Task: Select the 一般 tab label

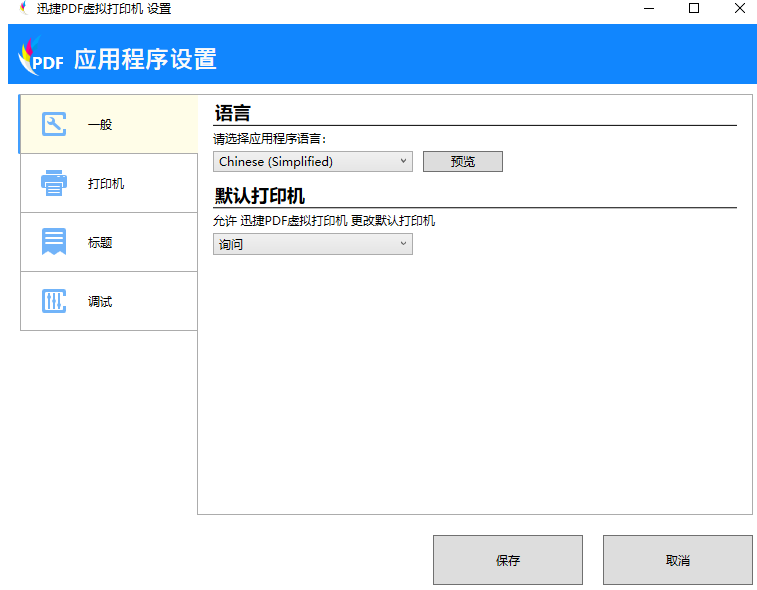Action: pyautogui.click(x=100, y=125)
